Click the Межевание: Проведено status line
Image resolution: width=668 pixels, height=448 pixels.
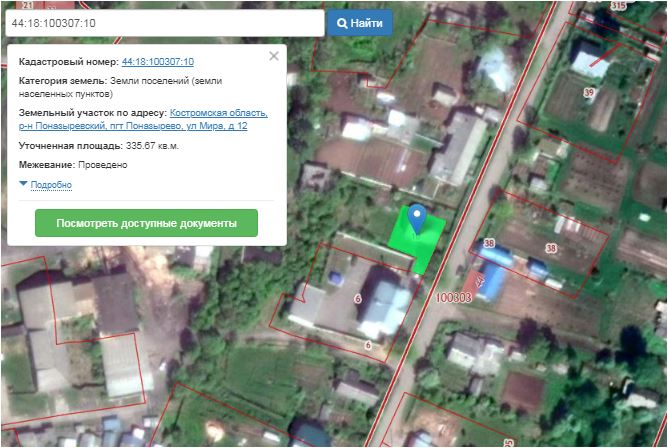[x=73, y=165]
